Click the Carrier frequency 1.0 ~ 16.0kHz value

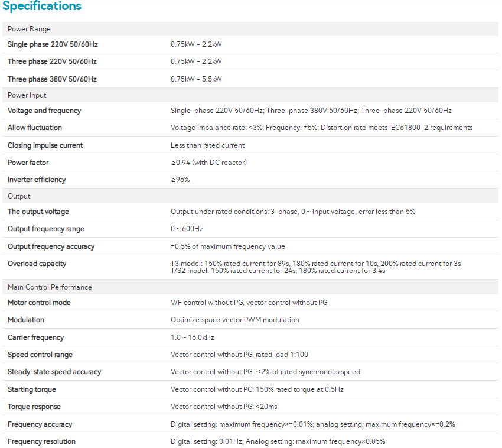coord(193,337)
